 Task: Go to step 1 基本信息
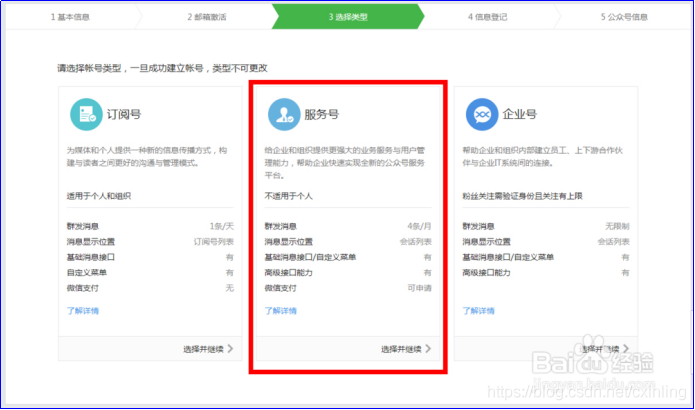coord(70,17)
